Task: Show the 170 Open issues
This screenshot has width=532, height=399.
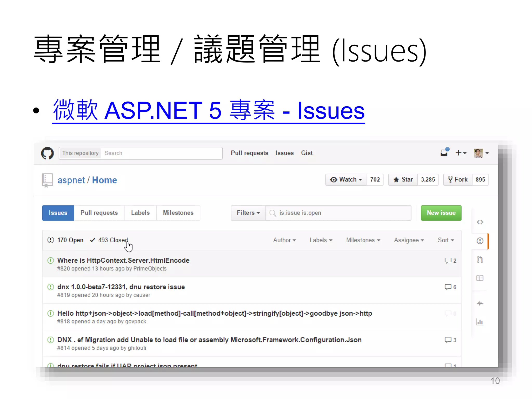Action: (x=65, y=240)
